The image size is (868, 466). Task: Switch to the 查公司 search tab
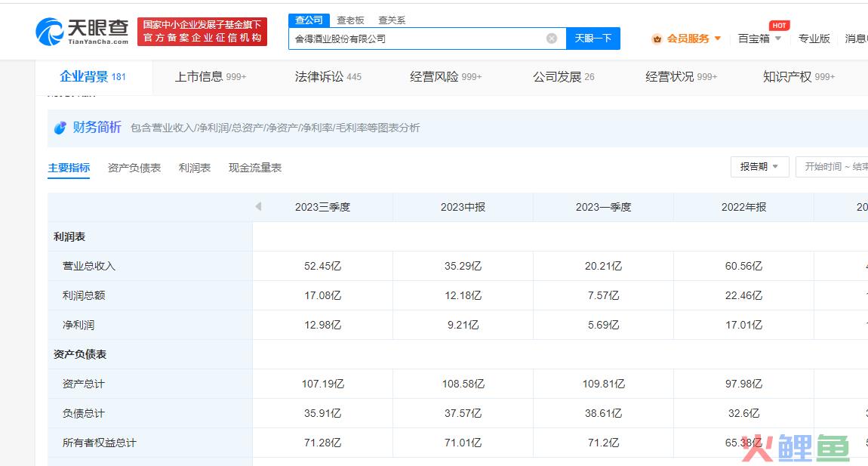[309, 20]
